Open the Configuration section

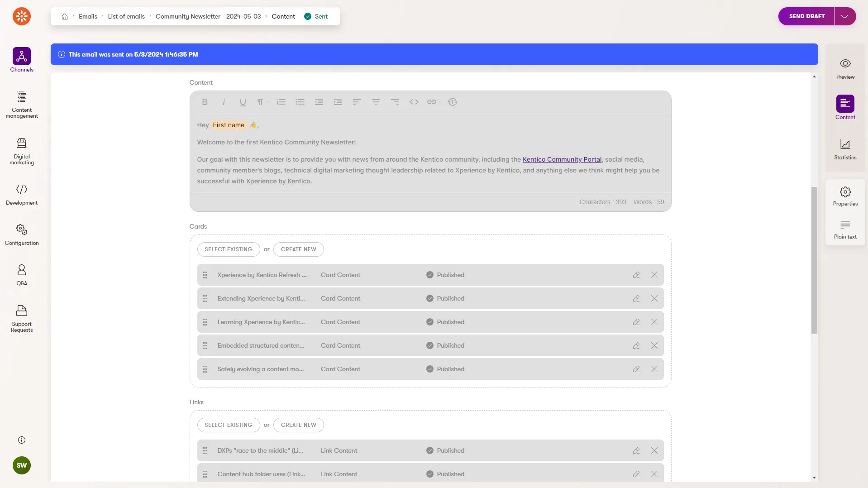click(x=22, y=234)
